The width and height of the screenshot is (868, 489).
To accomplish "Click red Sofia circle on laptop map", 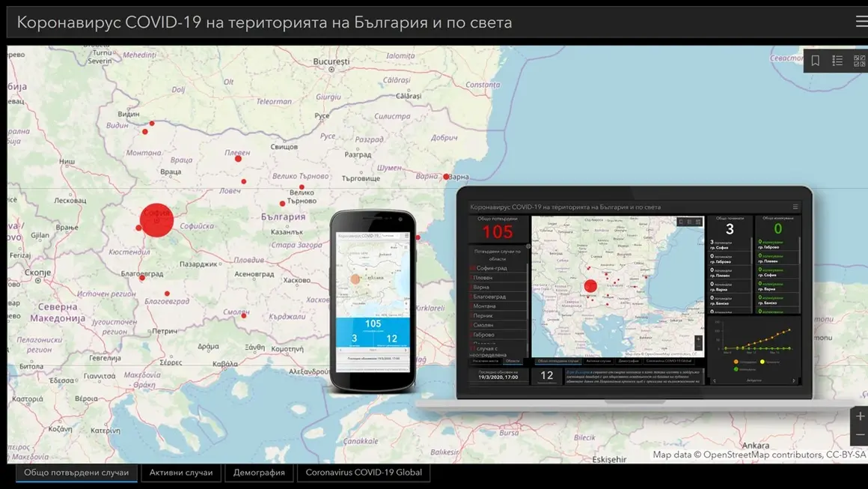I will pos(590,286).
